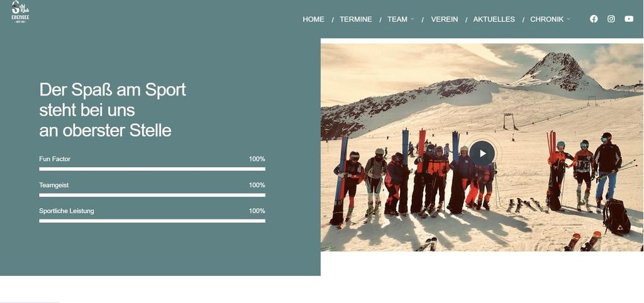Screen dimensions: 644x303
Task: Open the Instagram profile icon
Action: click(611, 19)
